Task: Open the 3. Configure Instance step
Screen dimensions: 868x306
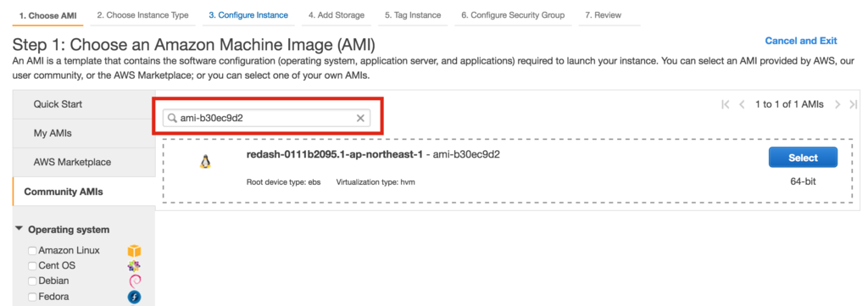Action: pos(248,15)
